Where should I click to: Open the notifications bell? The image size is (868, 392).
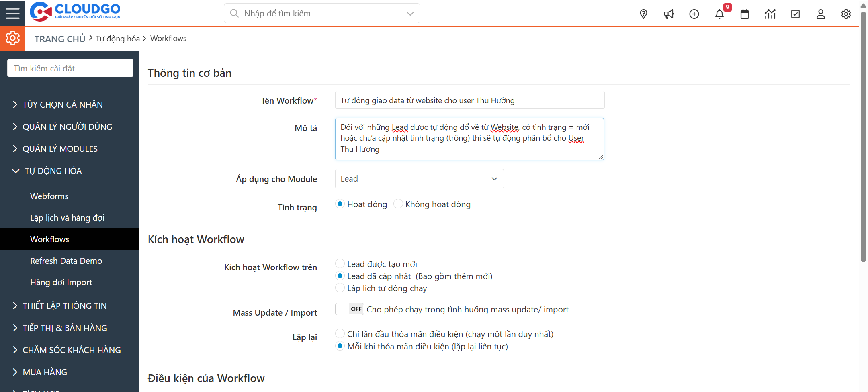click(719, 14)
